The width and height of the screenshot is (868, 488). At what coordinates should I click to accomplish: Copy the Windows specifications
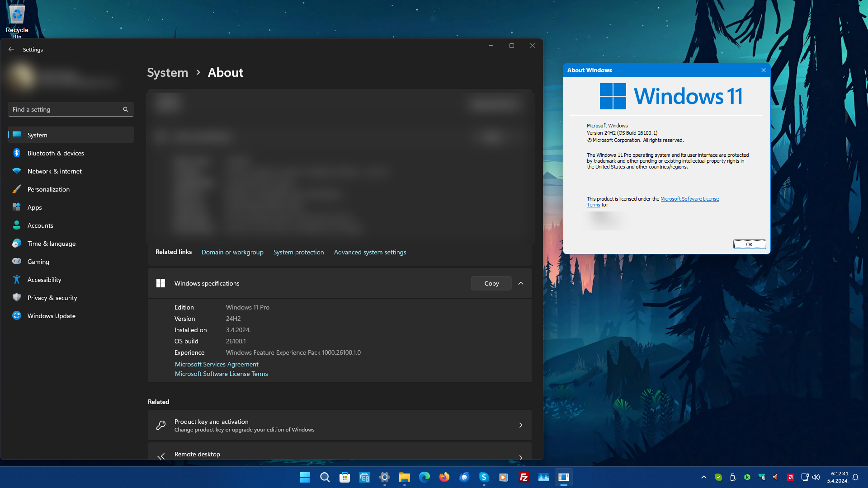[491, 283]
